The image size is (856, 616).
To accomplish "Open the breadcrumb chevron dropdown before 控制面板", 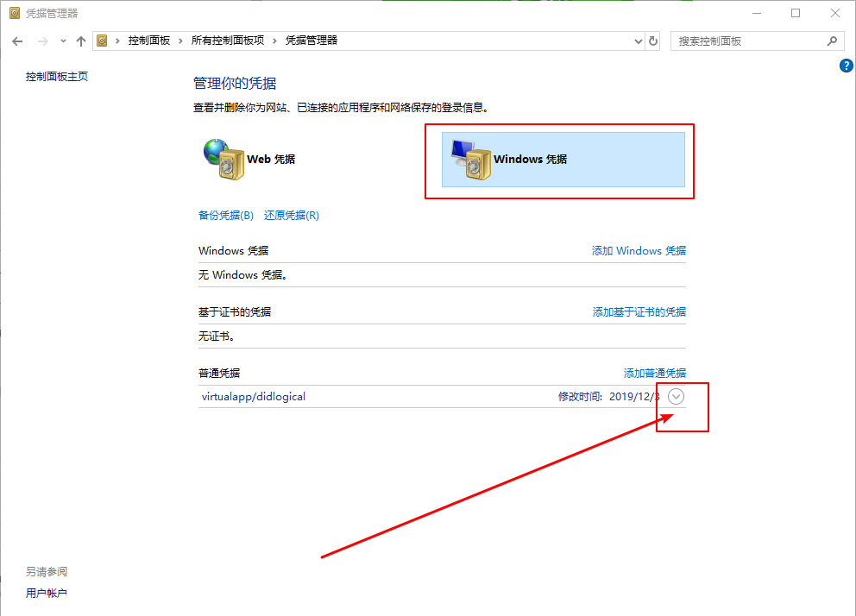I will coord(116,41).
